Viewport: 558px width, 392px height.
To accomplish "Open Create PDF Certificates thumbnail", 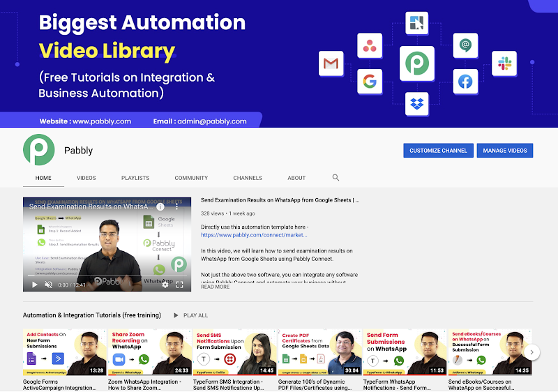I will tap(319, 352).
